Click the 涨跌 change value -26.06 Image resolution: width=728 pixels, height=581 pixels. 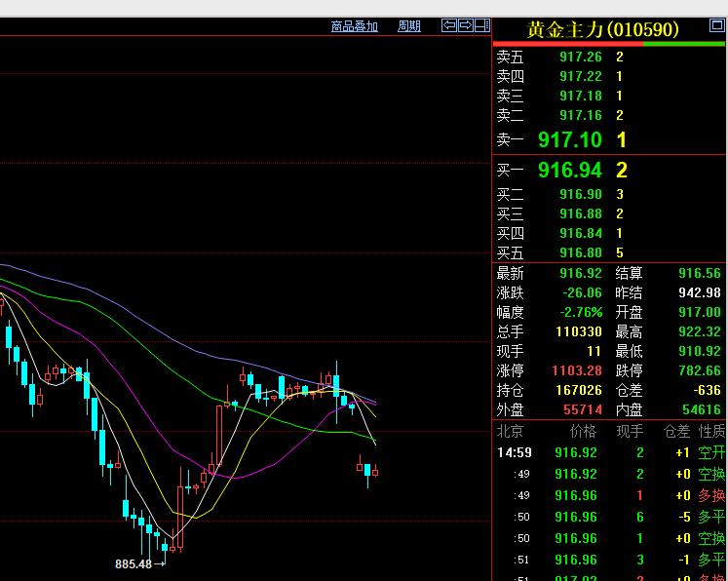(x=582, y=292)
